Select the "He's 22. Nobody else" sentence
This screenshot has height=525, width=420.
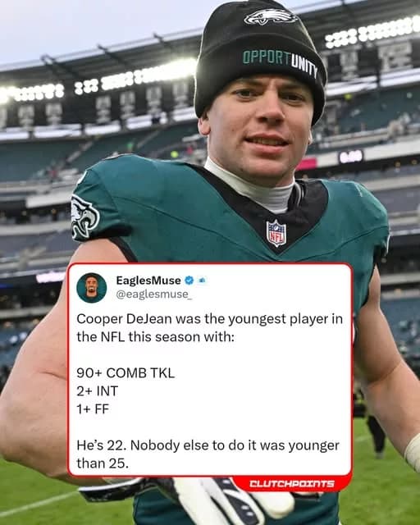(208, 445)
